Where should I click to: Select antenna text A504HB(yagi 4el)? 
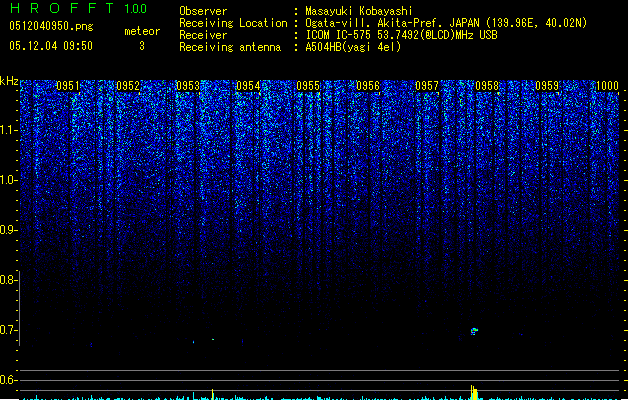[353, 47]
